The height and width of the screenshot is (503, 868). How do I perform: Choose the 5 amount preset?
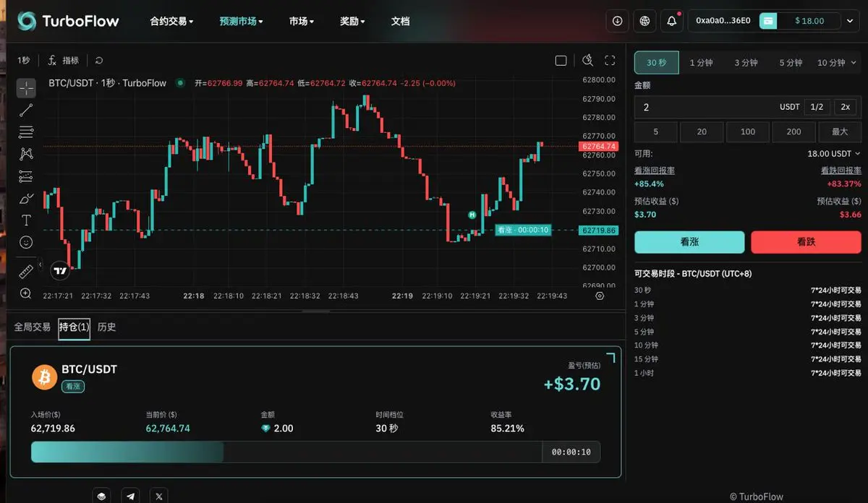(x=656, y=132)
